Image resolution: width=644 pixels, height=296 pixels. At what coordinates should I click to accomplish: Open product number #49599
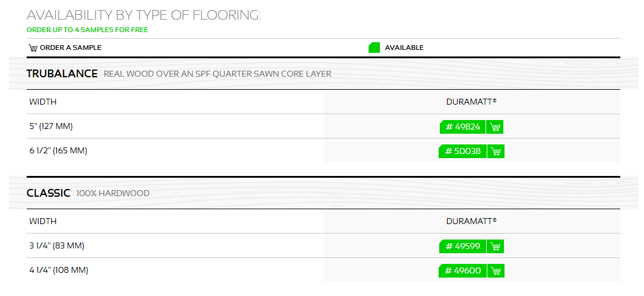tap(462, 247)
